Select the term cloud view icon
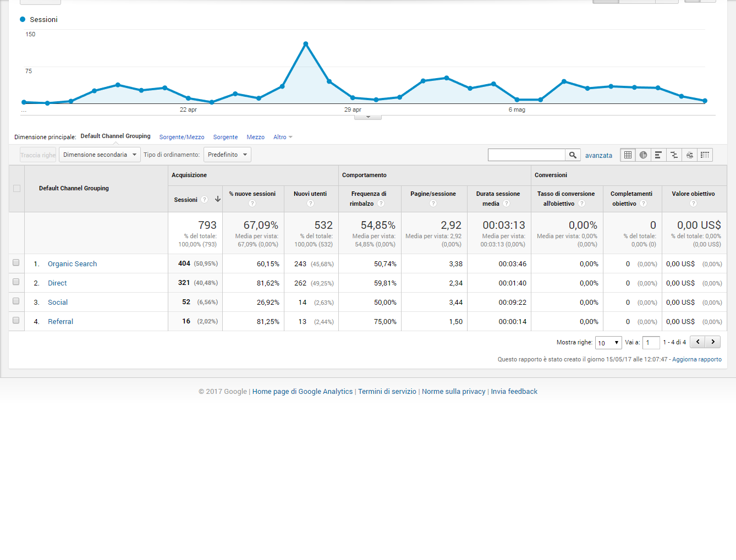Viewport: 736px width, 560px height. tap(689, 155)
